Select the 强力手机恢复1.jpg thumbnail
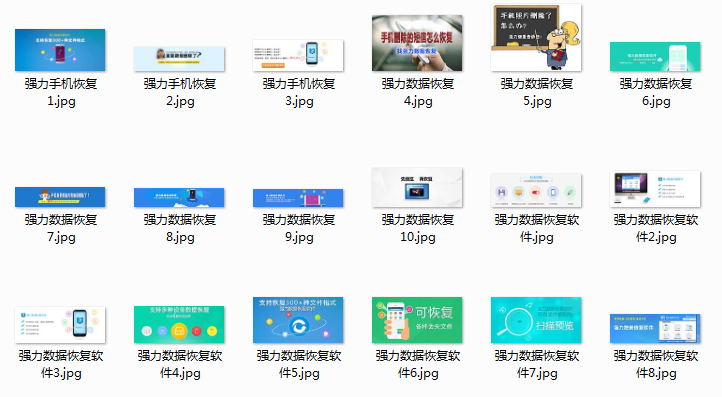This screenshot has height=397, width=722. pyautogui.click(x=60, y=50)
